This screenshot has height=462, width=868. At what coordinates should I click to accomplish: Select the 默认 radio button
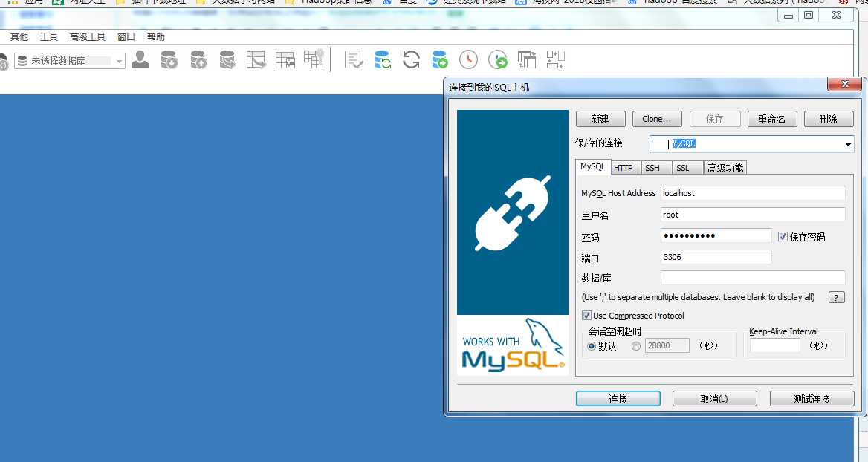(x=592, y=346)
